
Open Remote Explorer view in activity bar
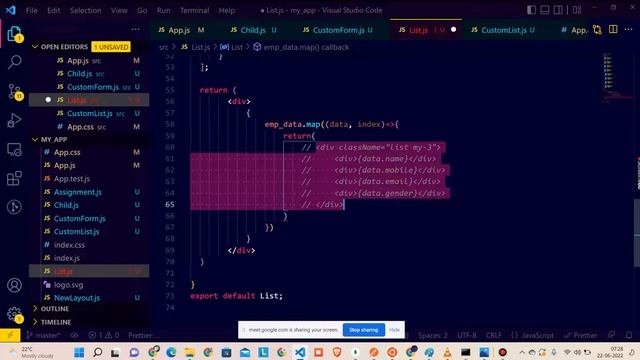pyautogui.click(x=14, y=150)
